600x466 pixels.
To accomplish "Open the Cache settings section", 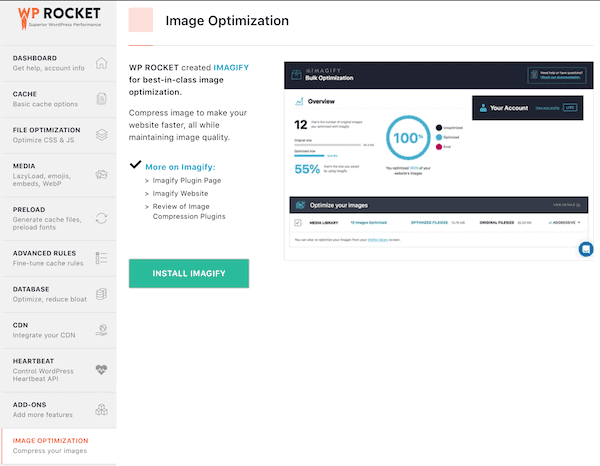I will 59,99.
